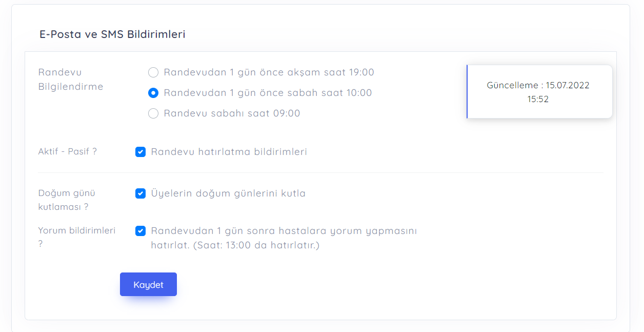Click the 15:52 update time text
The image size is (644, 332).
(538, 99)
